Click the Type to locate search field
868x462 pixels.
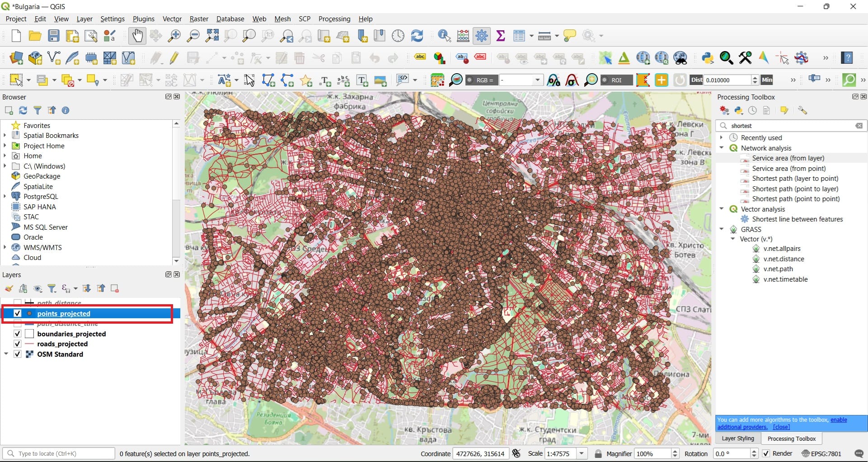[59, 453]
